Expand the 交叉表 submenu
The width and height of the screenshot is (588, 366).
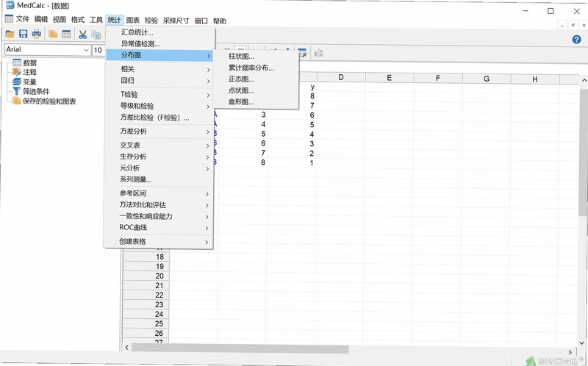pyautogui.click(x=159, y=145)
